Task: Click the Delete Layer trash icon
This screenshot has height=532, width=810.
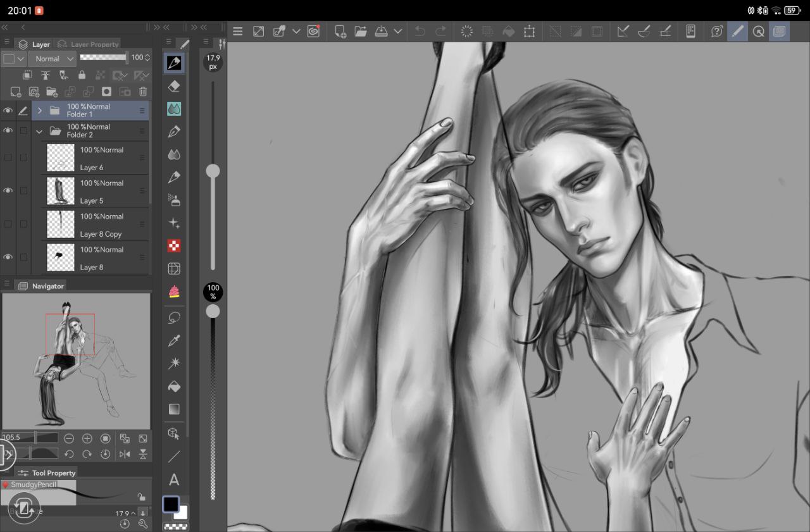Action: [143, 92]
